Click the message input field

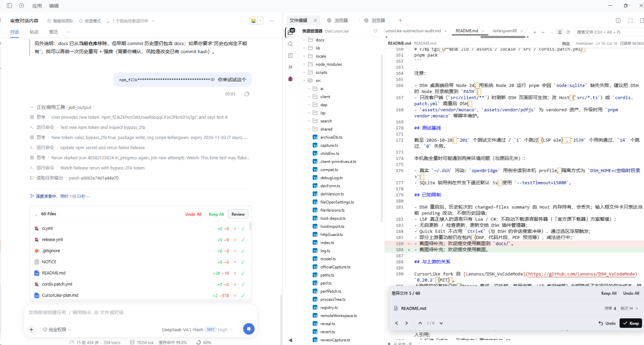[140, 312]
